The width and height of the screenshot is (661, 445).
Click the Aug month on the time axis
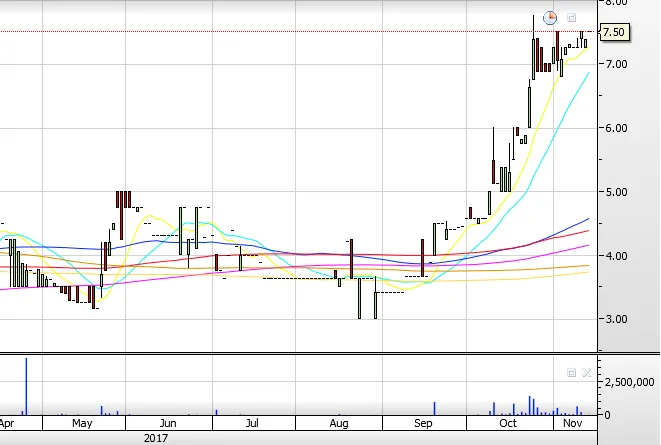click(x=339, y=423)
